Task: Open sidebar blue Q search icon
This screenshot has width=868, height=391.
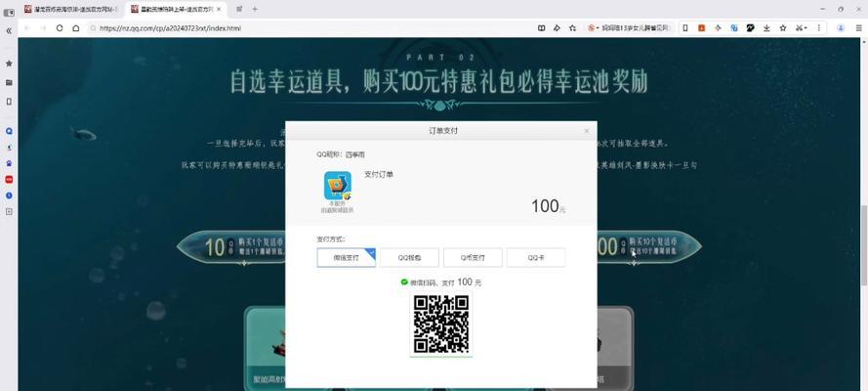Action: pos(9,131)
